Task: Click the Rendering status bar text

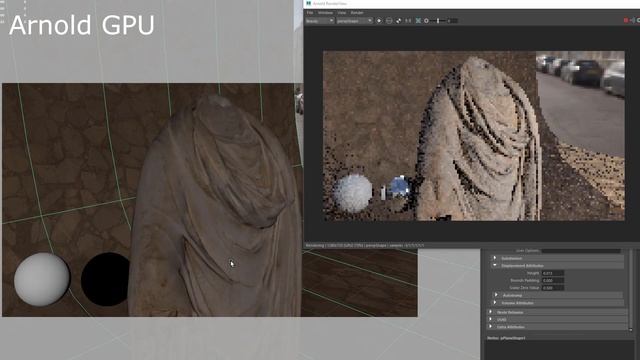Action: (365, 245)
